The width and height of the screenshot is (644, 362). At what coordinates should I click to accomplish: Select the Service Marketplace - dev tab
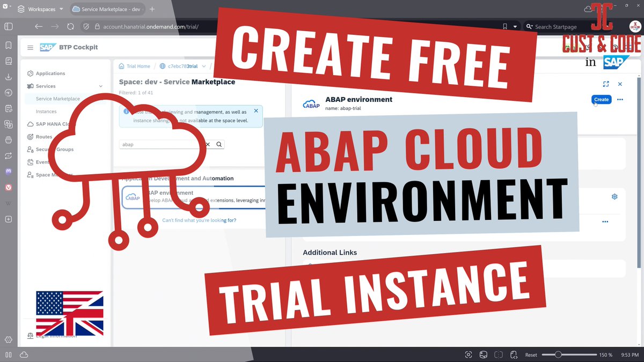pos(107,9)
